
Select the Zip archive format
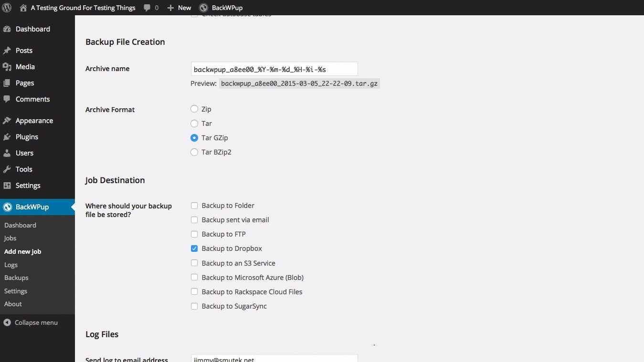pos(194,109)
